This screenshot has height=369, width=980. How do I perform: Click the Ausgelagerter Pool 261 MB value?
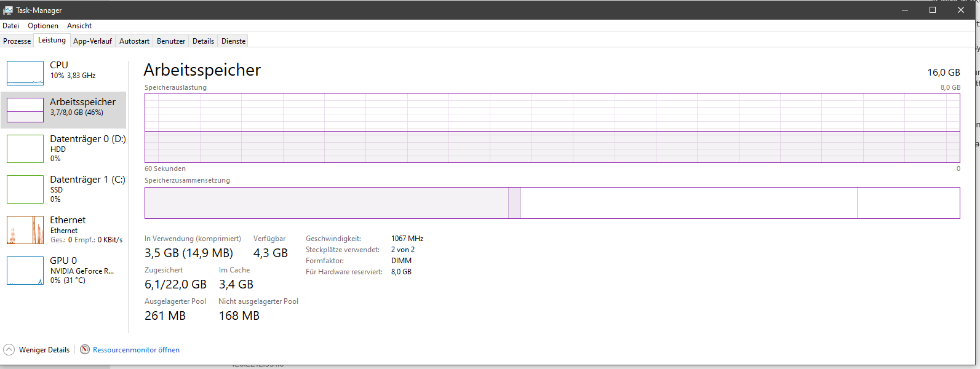tap(165, 315)
